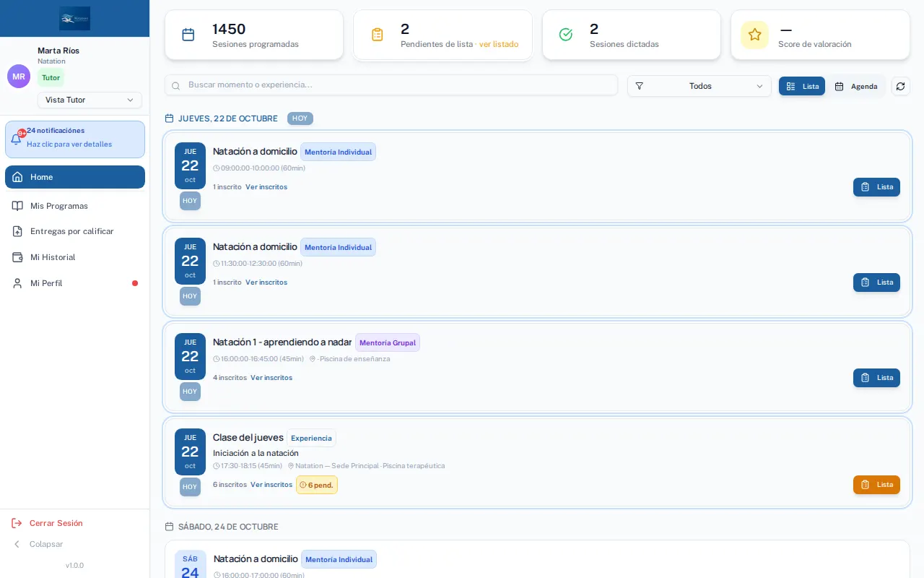Click the clipboard icon on Pendientes de lista
The width and height of the screenshot is (924, 578).
click(x=377, y=35)
